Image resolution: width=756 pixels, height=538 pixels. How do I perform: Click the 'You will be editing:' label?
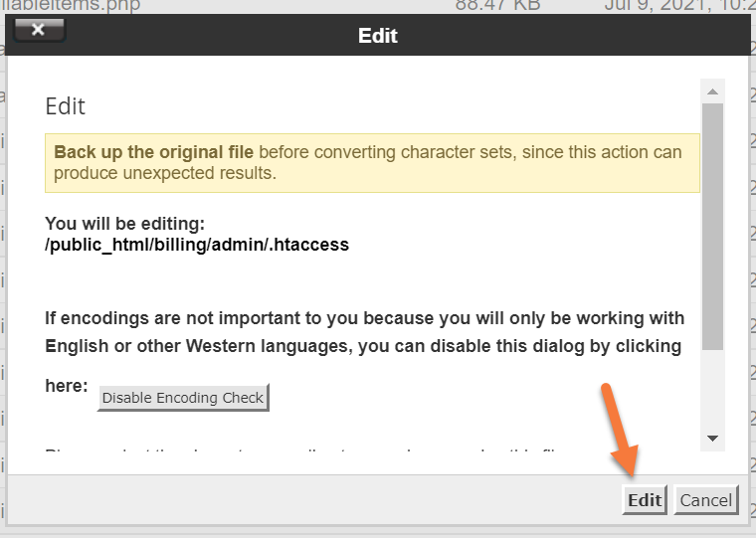124,224
